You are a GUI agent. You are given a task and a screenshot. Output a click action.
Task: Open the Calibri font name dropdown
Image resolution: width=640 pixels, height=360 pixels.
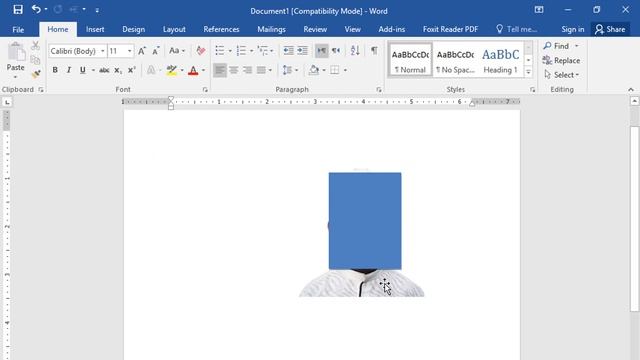pos(102,51)
